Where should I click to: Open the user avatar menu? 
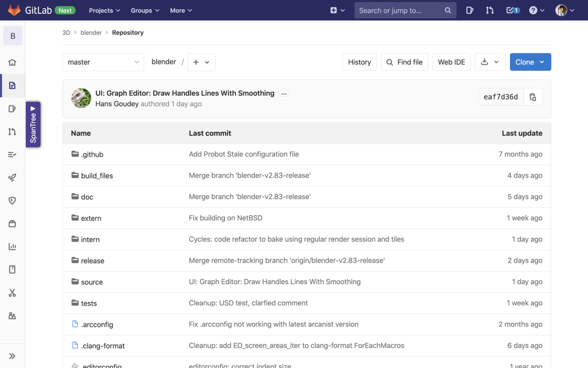click(565, 10)
